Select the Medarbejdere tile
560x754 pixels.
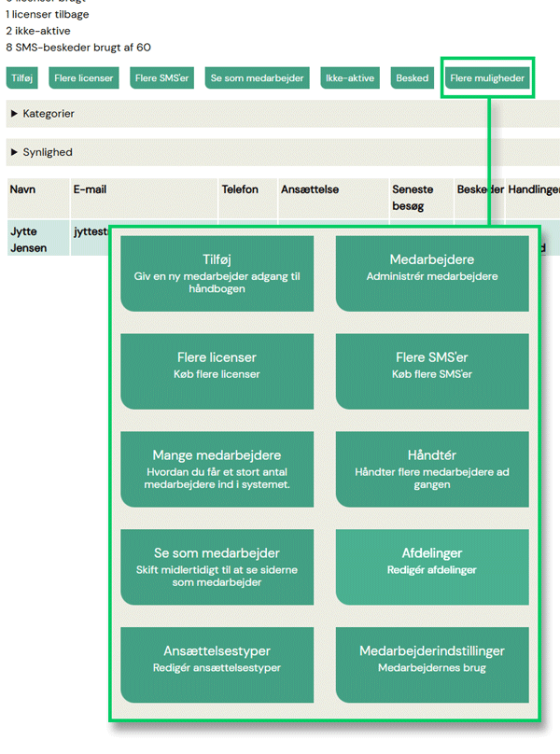[x=432, y=273]
